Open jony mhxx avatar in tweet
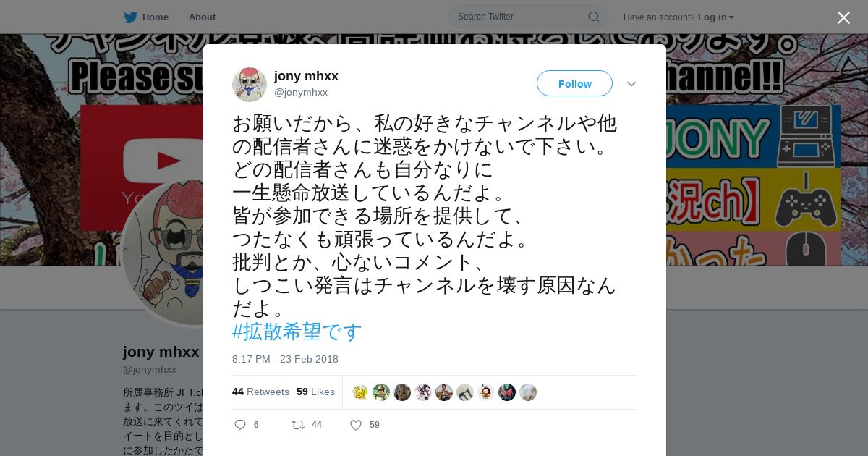This screenshot has height=456, width=868. (x=250, y=84)
